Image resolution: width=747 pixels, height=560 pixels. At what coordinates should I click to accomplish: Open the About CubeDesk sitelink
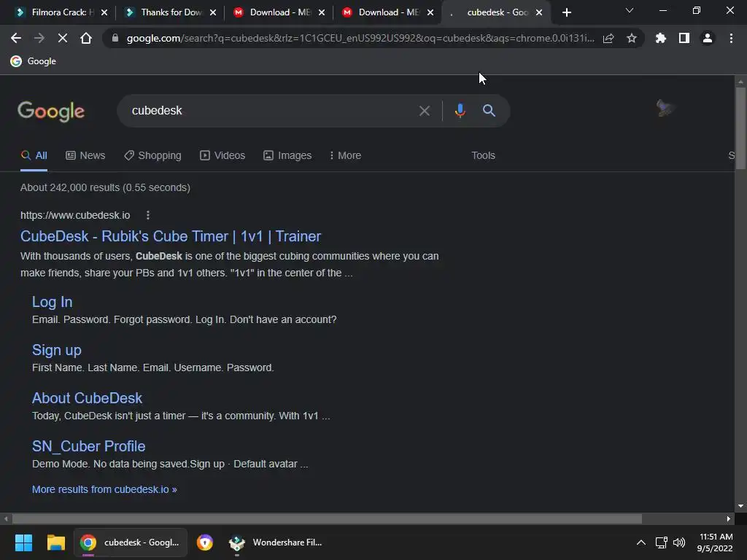[88, 398]
